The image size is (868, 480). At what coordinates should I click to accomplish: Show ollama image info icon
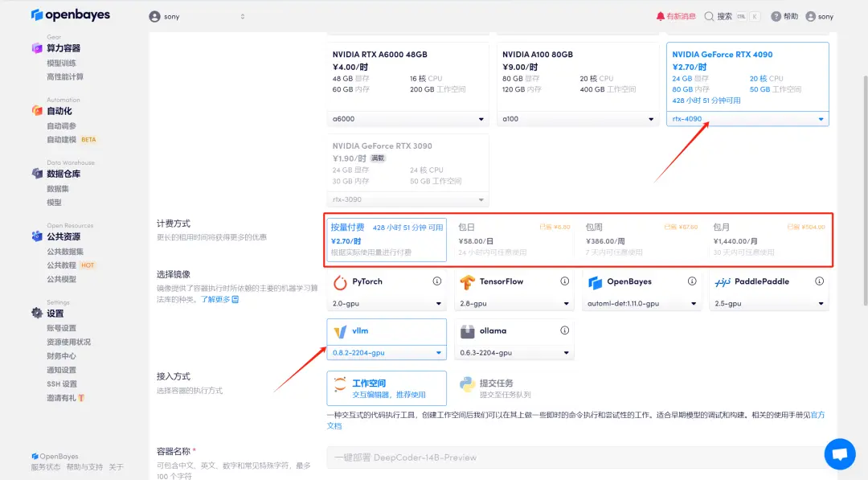[565, 330]
